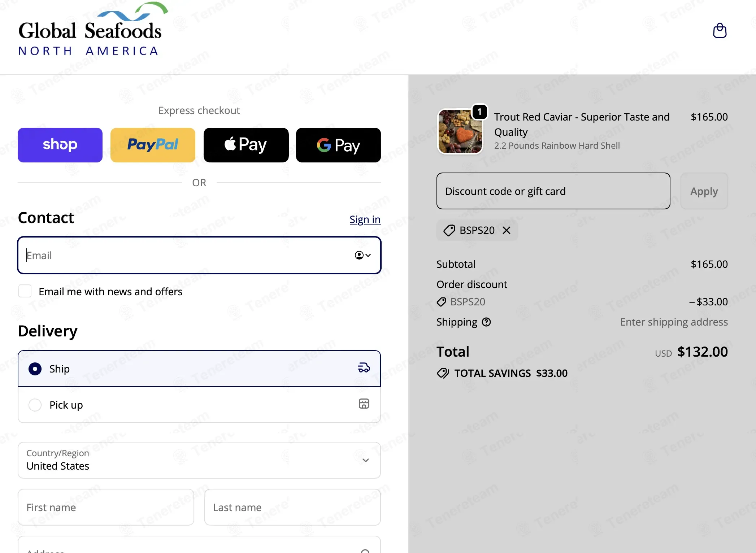756x553 pixels.
Task: Click the Trout Red Caviar product thumbnail
Action: [460, 131]
